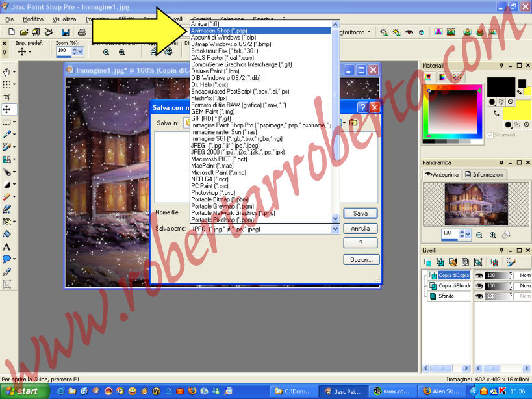The width and height of the screenshot is (532, 399).
Task: Hide the Sfondo layer with eye icon
Action: [479, 296]
